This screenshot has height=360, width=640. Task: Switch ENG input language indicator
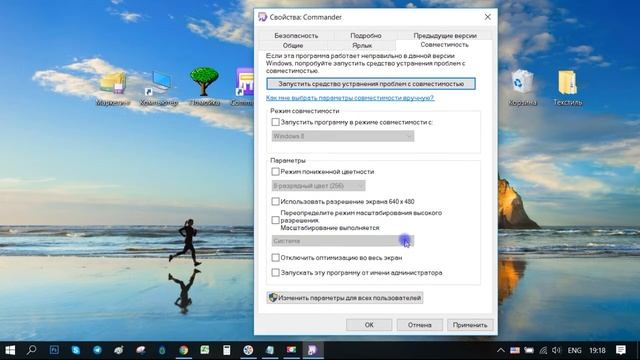574,350
